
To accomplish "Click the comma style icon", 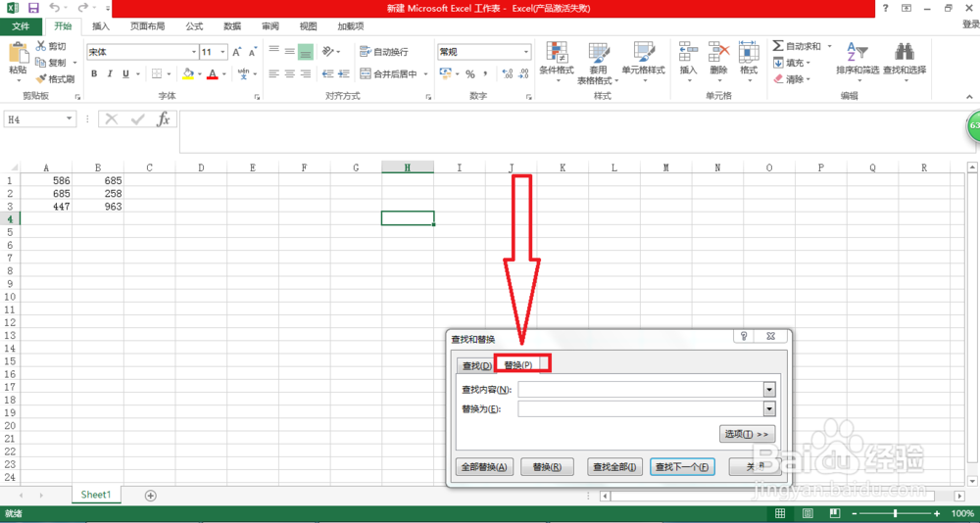I will 485,73.
